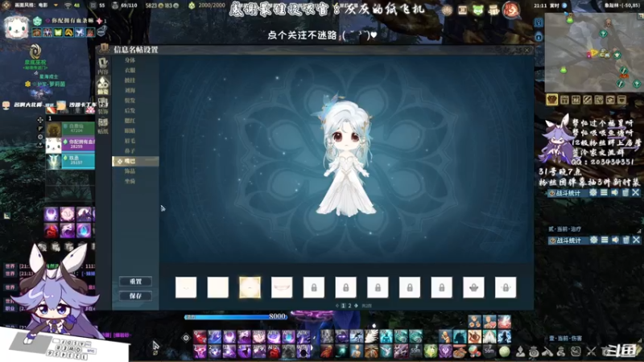Select the 坐骑 mount category

click(x=130, y=181)
